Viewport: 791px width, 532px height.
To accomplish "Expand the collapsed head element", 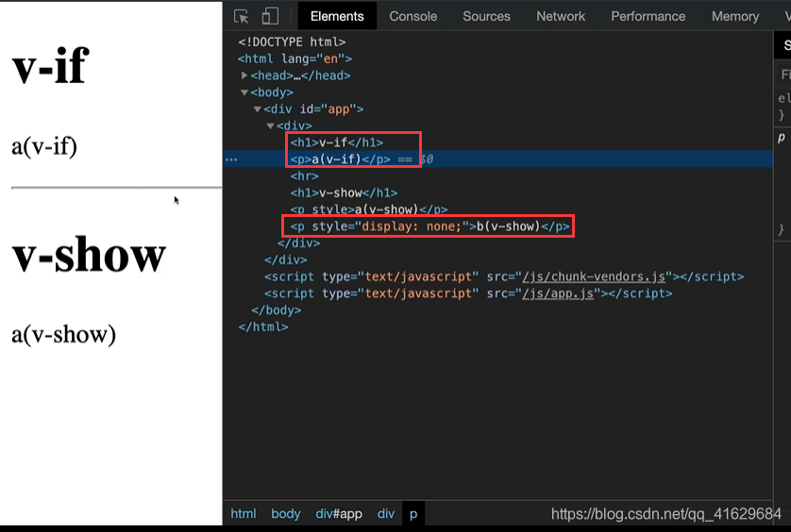I will (244, 75).
